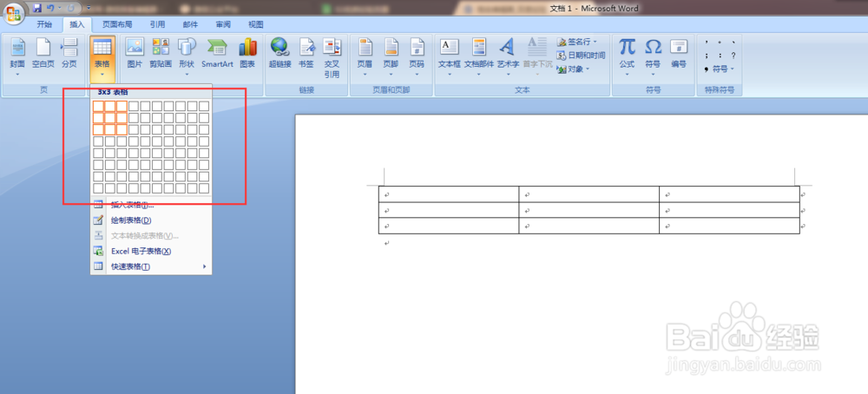Open the Page Layout (页面布局) tab

pos(117,24)
